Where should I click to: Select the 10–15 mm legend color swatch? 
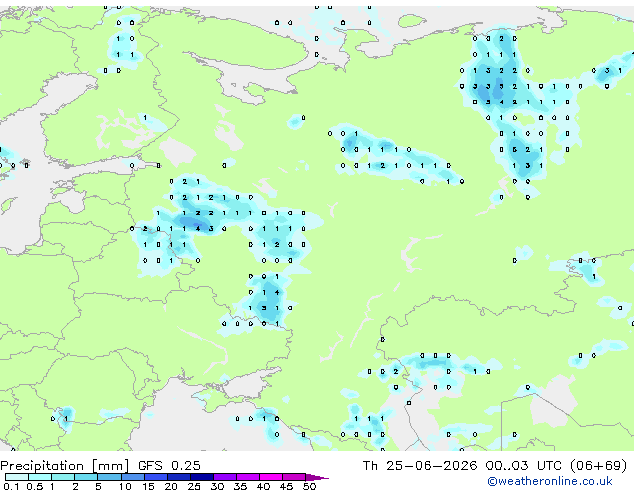point(133,477)
